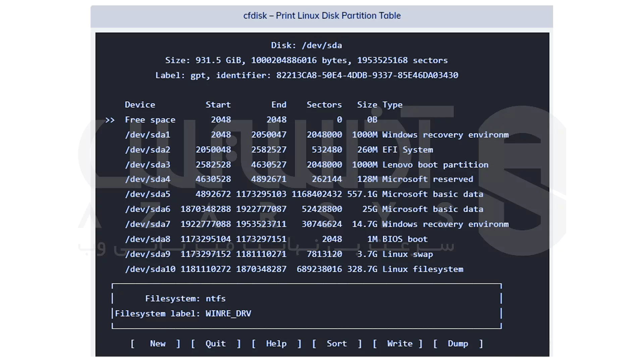The width and height of the screenshot is (644, 362).
Task: Click the sectors value 52428800
Action: (x=322, y=209)
